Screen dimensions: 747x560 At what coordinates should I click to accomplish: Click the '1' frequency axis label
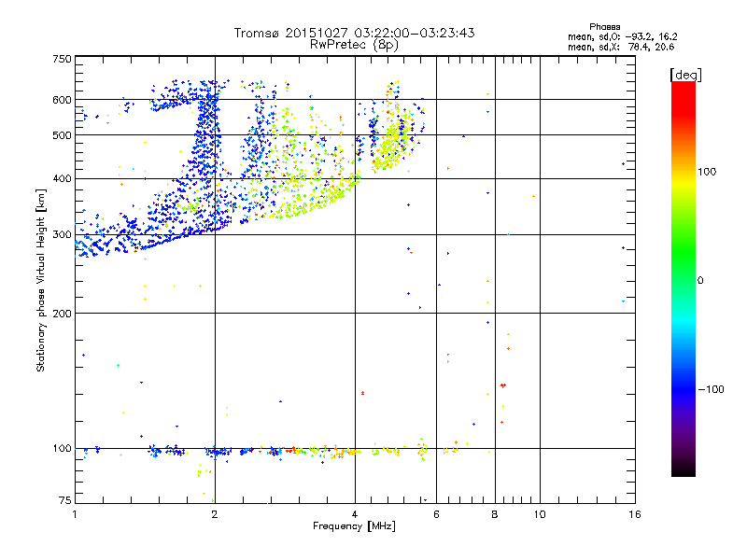tap(75, 514)
